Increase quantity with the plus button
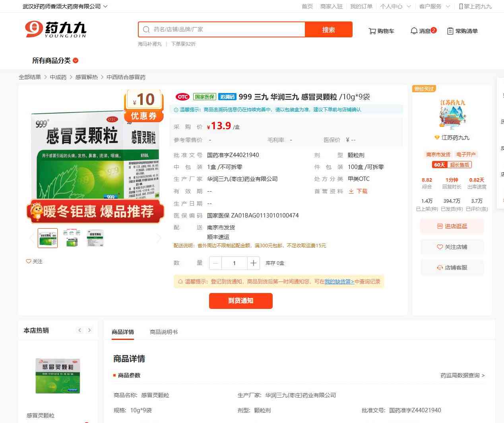This screenshot has height=423, width=504. 253,263
